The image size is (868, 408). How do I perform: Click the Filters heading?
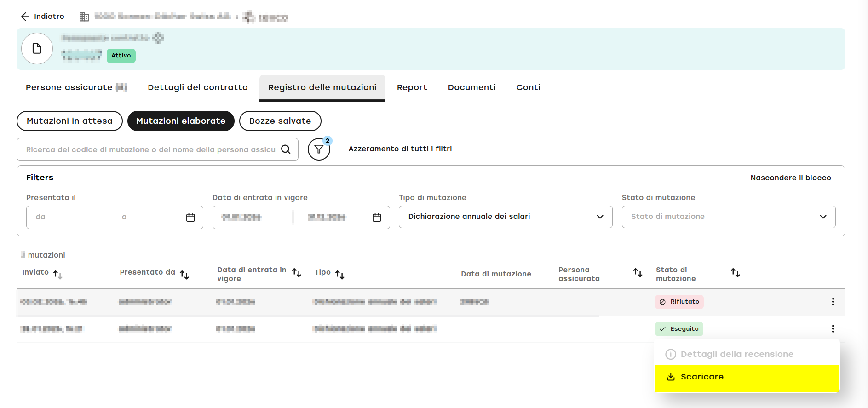(40, 178)
